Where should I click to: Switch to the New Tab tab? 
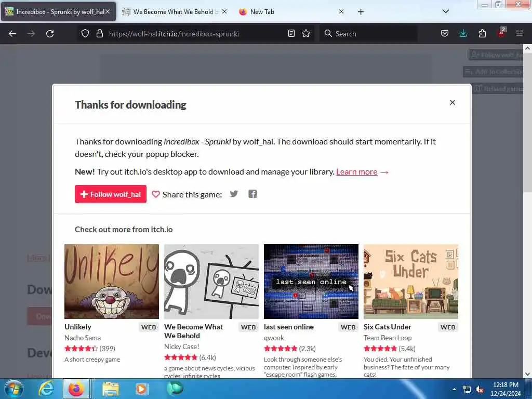pos(292,11)
